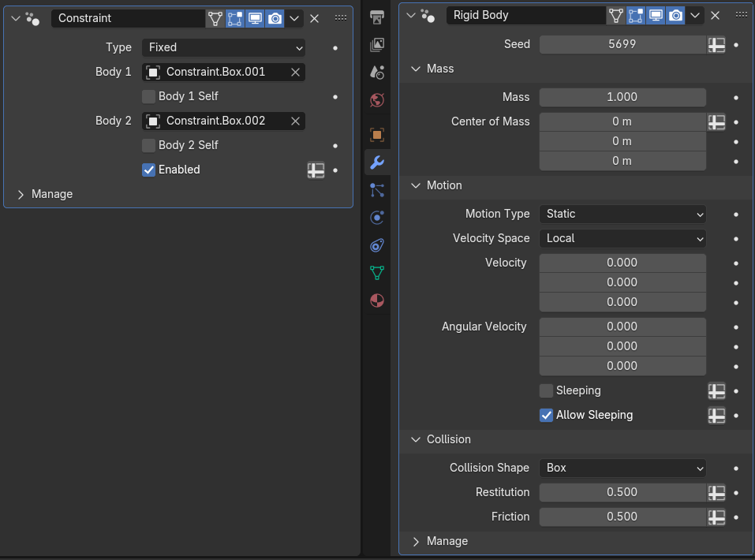This screenshot has width=755, height=560.
Task: Open the Object Data mesh tab
Action: (377, 273)
